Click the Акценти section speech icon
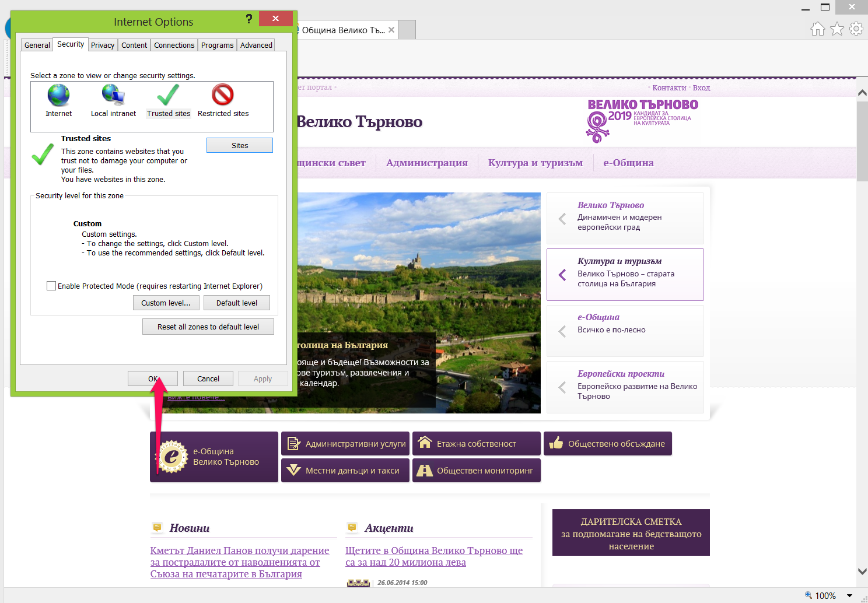Viewport: 868px width, 603px height. [x=352, y=527]
